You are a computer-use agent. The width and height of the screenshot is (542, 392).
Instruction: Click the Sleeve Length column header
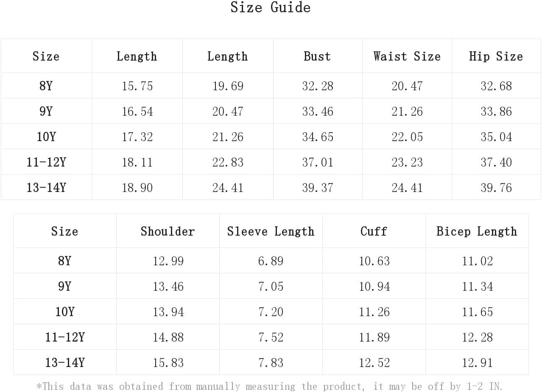271,231
